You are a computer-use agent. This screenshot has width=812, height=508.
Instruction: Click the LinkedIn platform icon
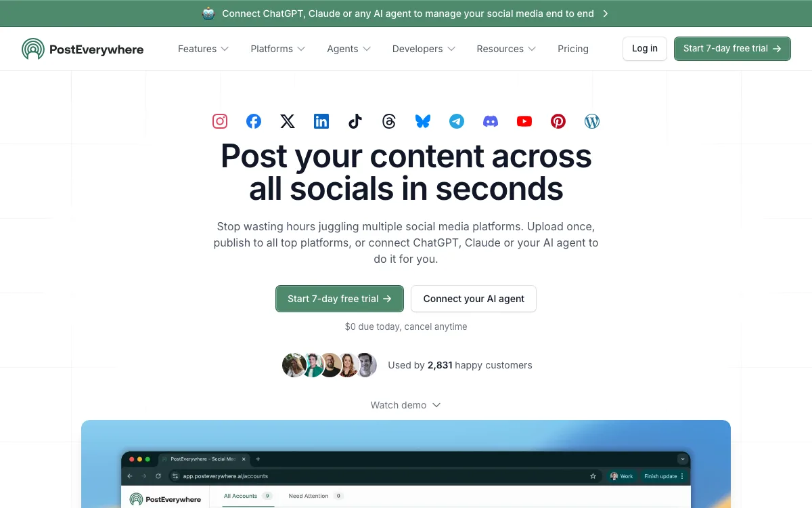pyautogui.click(x=321, y=121)
